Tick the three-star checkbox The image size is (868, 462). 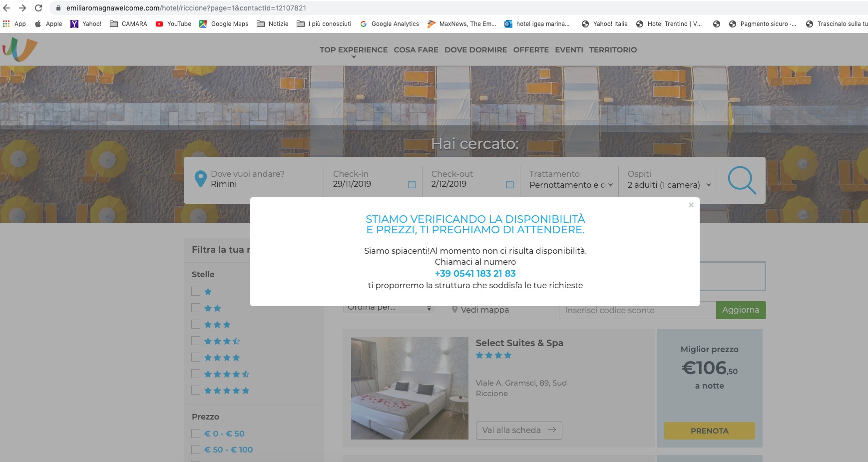(x=196, y=324)
